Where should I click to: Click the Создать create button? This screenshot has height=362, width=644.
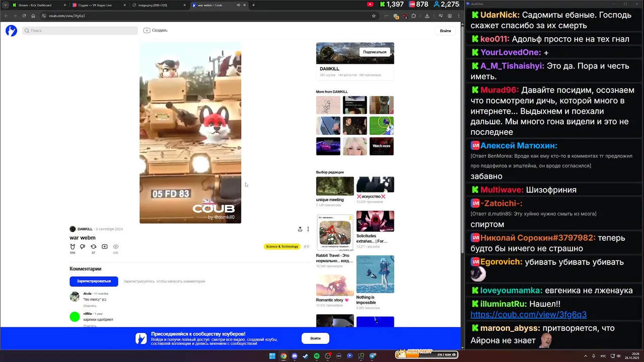coord(155,30)
